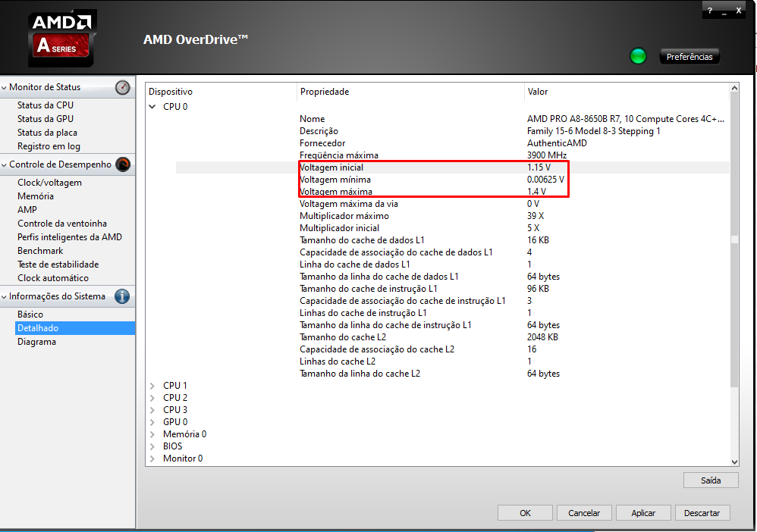Select Detalhado system information
The height and width of the screenshot is (532, 757).
tap(75, 328)
